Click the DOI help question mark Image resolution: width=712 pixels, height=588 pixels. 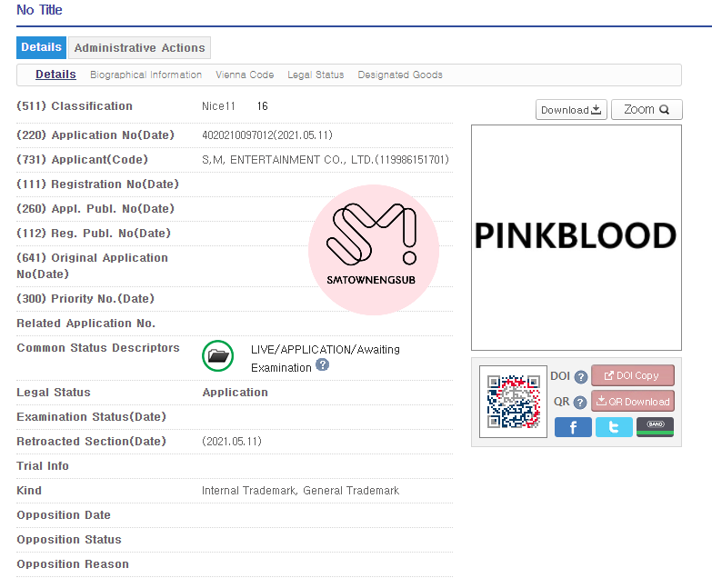pyautogui.click(x=581, y=377)
